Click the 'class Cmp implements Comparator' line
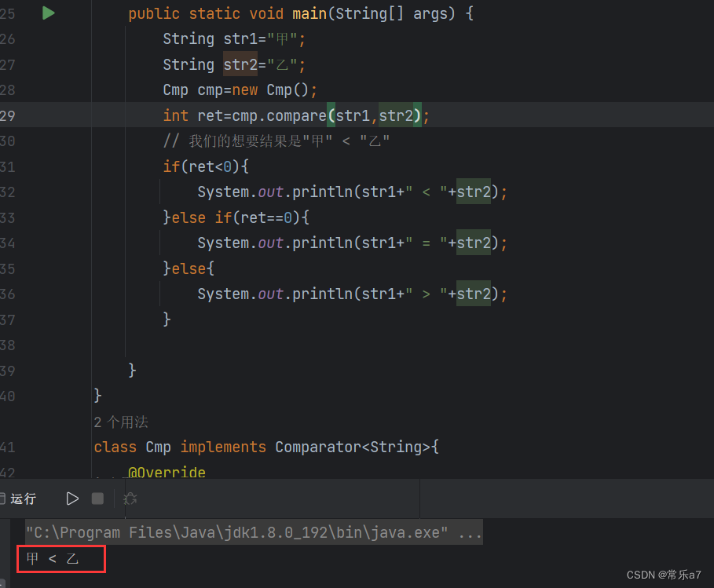The image size is (714, 588). 266,447
